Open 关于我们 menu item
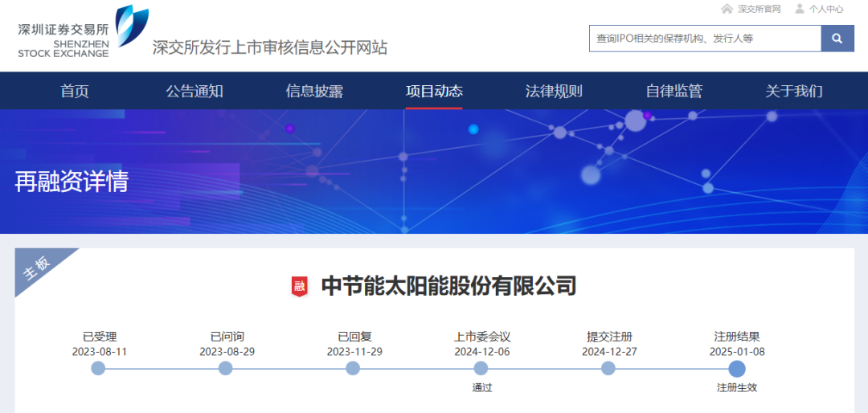 tap(794, 92)
